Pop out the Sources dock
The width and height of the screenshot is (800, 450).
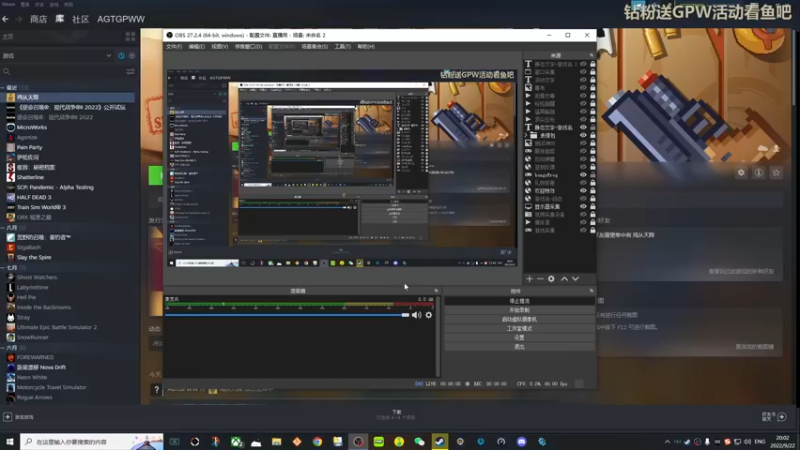[591, 55]
